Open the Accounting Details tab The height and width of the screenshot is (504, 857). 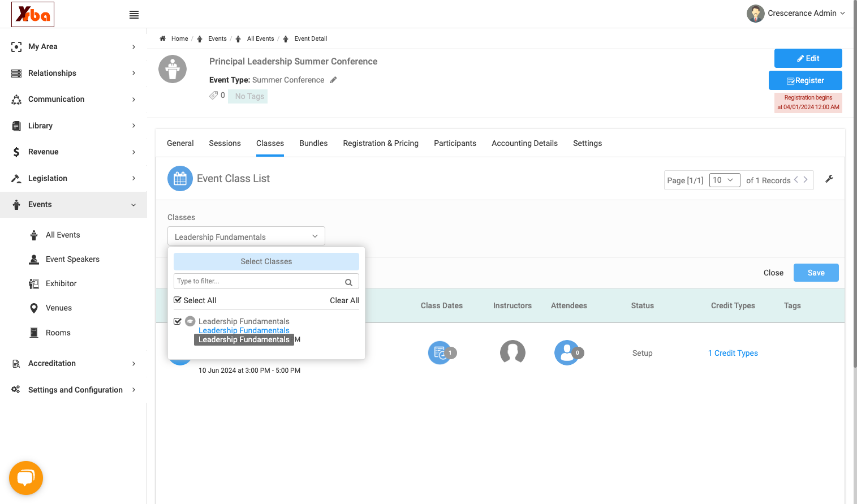tap(524, 143)
